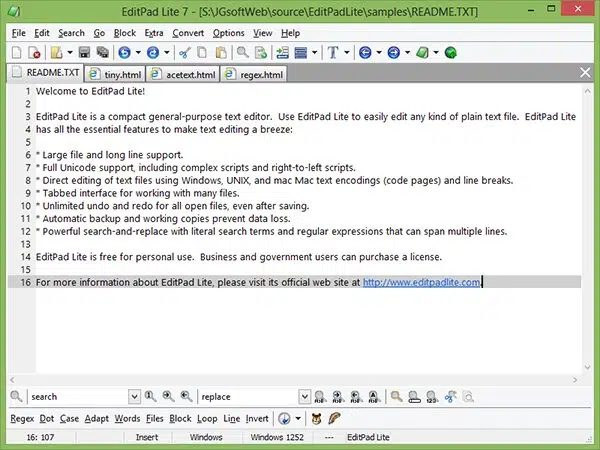
Task: Expand the Forward history dropdown arrow
Action: [x=408, y=52]
